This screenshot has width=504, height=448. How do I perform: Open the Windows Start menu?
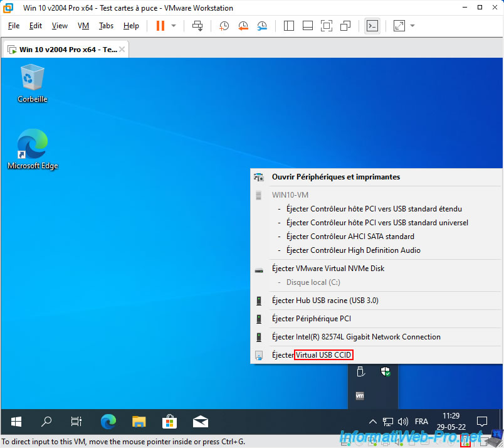(x=16, y=422)
